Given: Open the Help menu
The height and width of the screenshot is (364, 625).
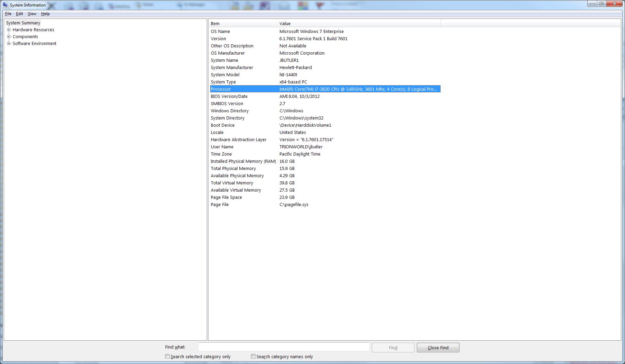Looking at the screenshot, I should [x=45, y=14].
